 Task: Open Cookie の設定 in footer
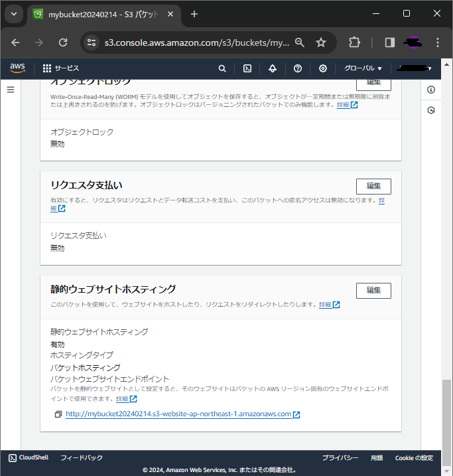click(414, 458)
